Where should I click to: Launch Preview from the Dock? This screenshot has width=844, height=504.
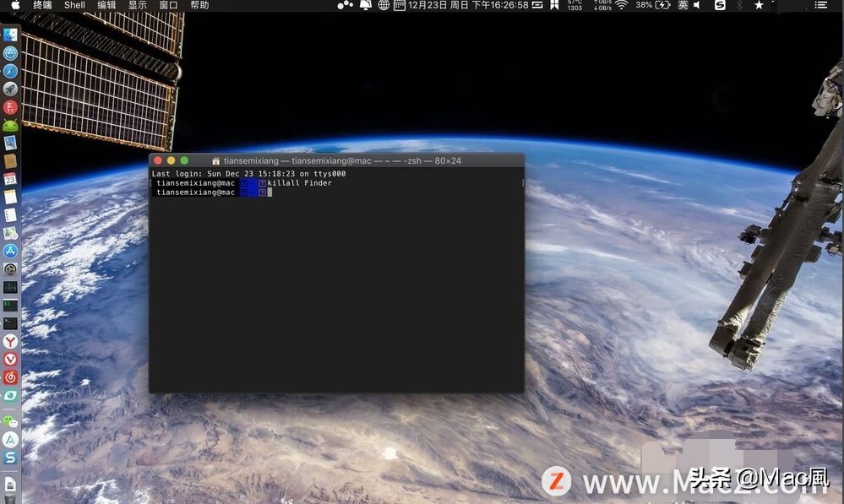[10, 143]
